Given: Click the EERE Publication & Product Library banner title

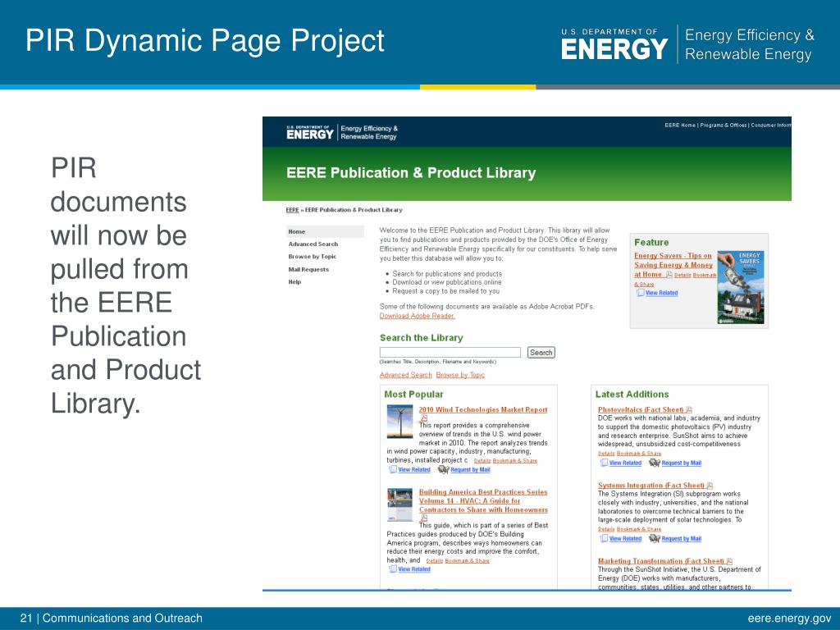Looking at the screenshot, I should (411, 173).
